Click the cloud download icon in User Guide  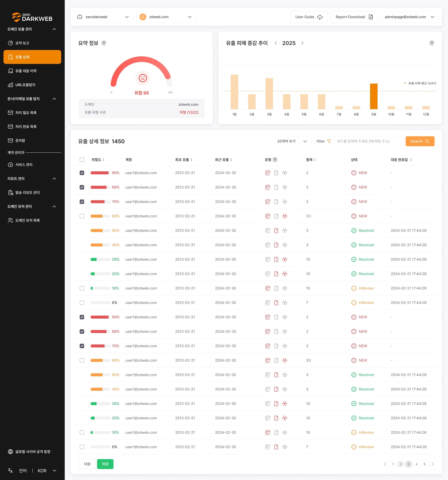(320, 17)
